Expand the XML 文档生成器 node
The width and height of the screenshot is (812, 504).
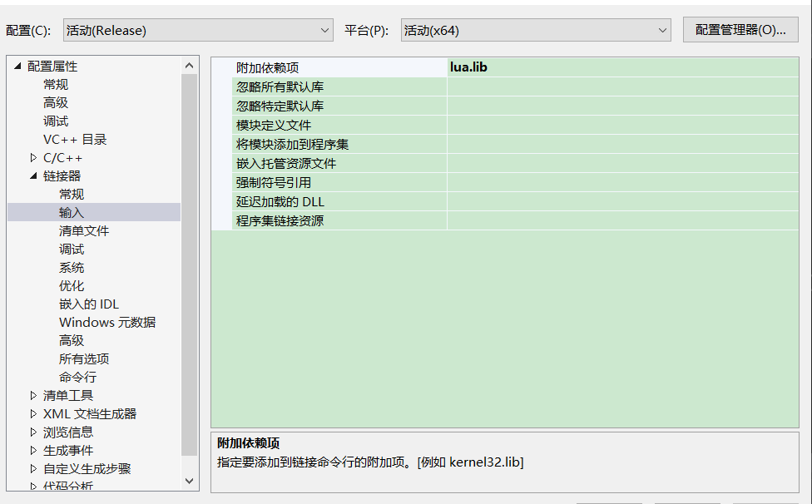point(33,413)
